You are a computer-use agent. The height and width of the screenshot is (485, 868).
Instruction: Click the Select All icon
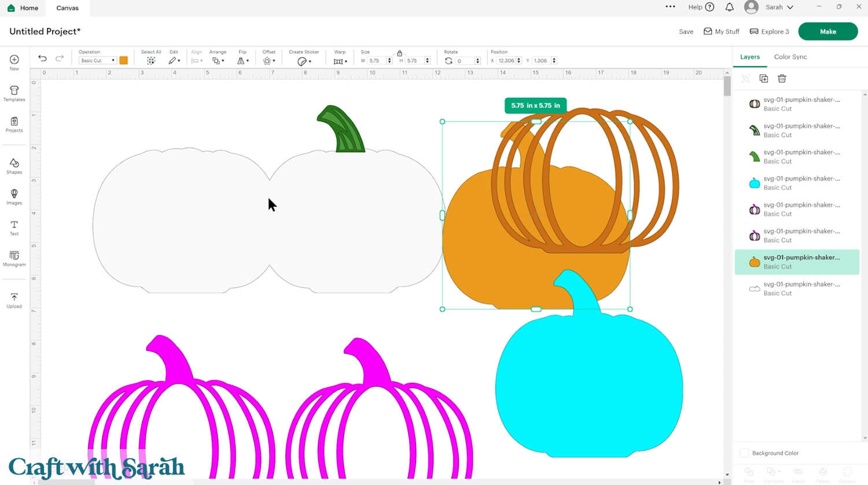click(x=151, y=60)
